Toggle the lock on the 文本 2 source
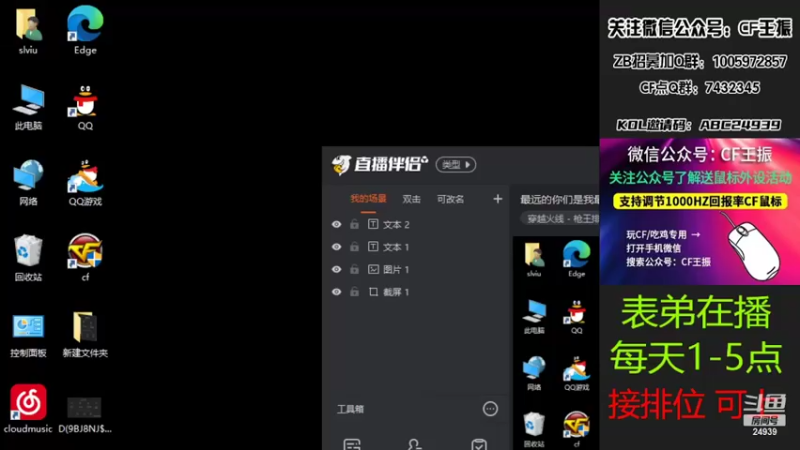 coord(354,224)
